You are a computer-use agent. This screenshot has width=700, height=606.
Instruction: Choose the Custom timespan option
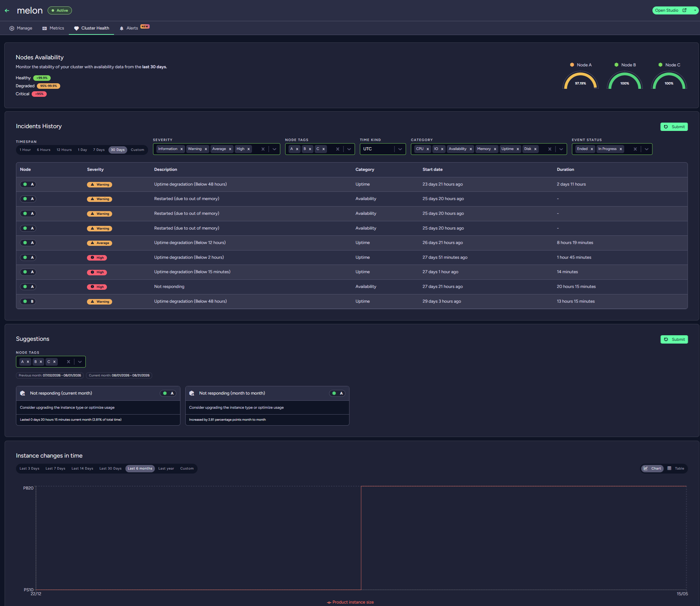[137, 150]
